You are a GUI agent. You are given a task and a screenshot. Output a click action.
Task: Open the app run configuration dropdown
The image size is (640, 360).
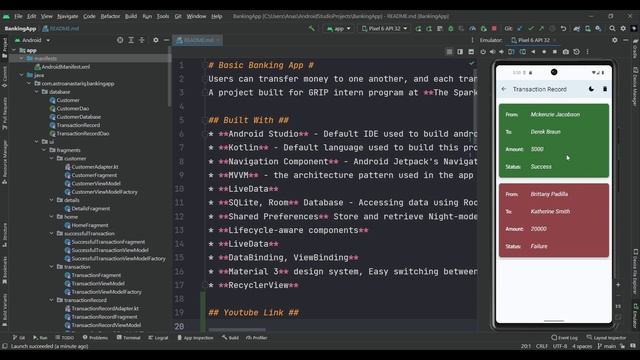(339, 29)
